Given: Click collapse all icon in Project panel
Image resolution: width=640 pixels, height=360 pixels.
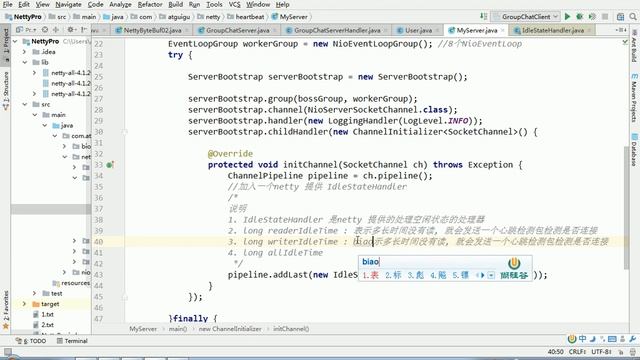Looking at the screenshot, I should click(x=56, y=30).
